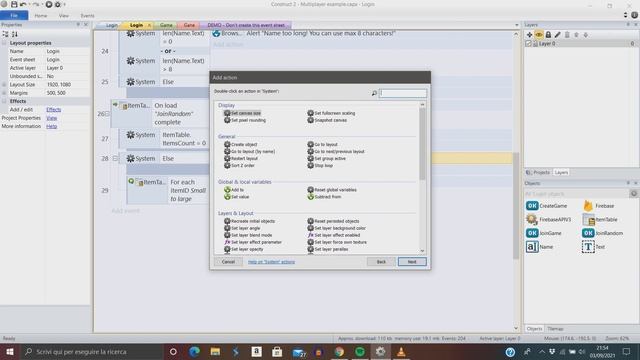Click the rename layer pencil icon
This screenshot has height=360, width=640.
tap(558, 35)
